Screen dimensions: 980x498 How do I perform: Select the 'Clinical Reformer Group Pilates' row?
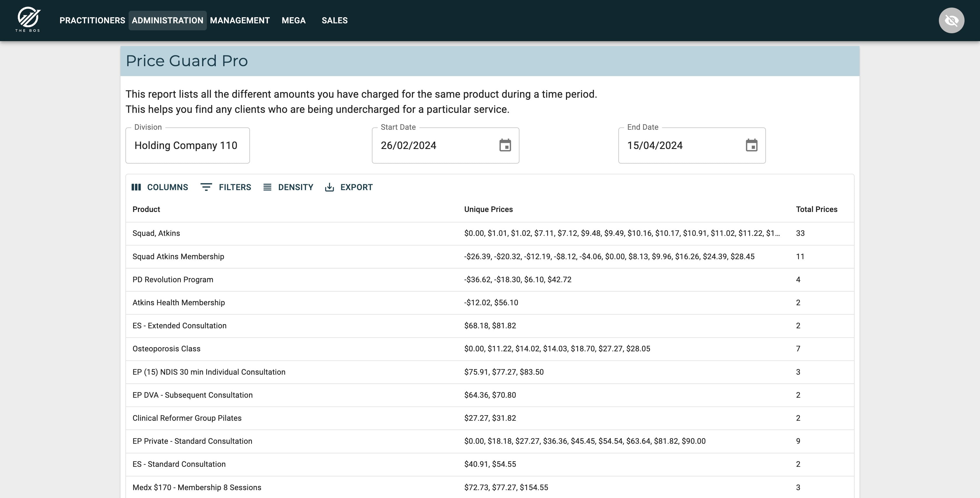490,418
